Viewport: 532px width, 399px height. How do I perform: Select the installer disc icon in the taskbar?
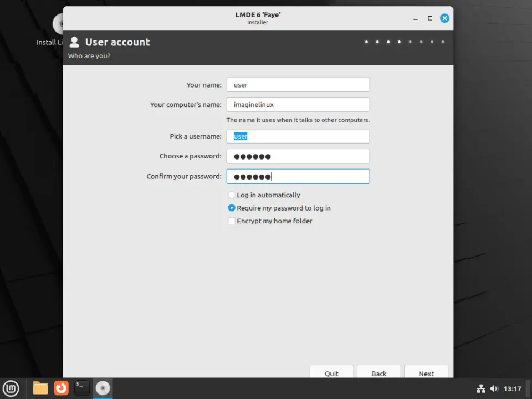103,388
